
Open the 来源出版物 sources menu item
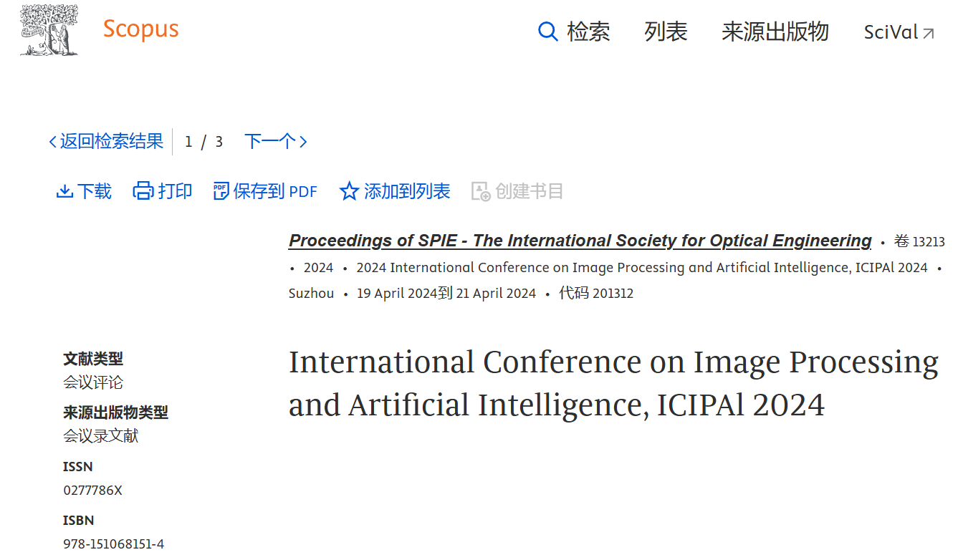pyautogui.click(x=775, y=32)
